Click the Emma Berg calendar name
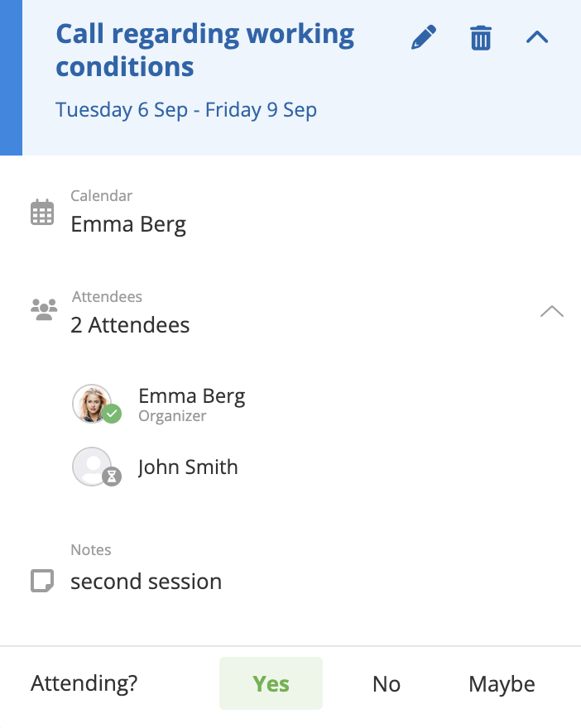581x728 pixels. [128, 224]
